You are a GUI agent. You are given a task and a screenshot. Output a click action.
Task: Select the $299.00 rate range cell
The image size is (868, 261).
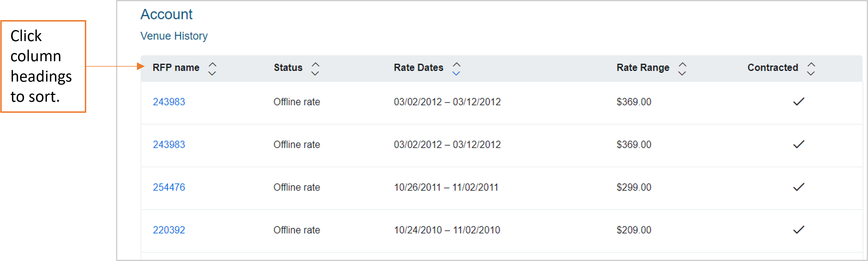pyautogui.click(x=633, y=187)
